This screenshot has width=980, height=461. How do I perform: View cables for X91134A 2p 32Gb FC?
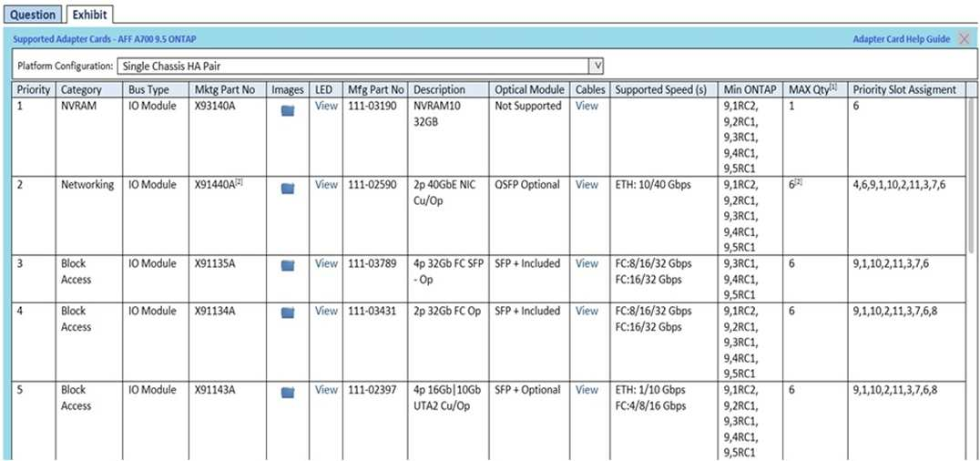tap(587, 312)
